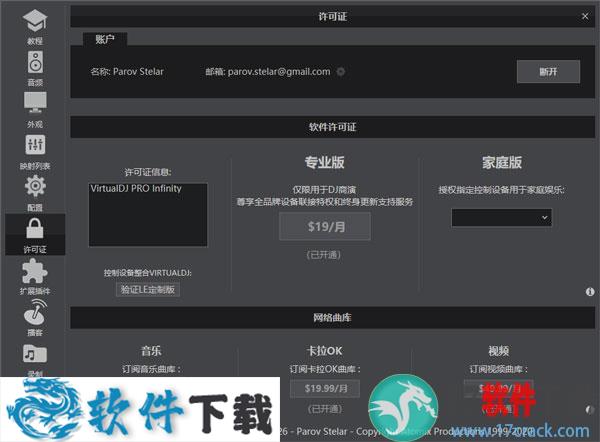
Task: Close the 许可证 settings window
Action: 585,16
